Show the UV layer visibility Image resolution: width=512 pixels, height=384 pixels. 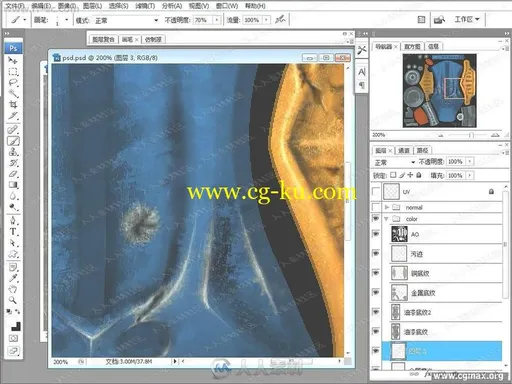coord(376,192)
